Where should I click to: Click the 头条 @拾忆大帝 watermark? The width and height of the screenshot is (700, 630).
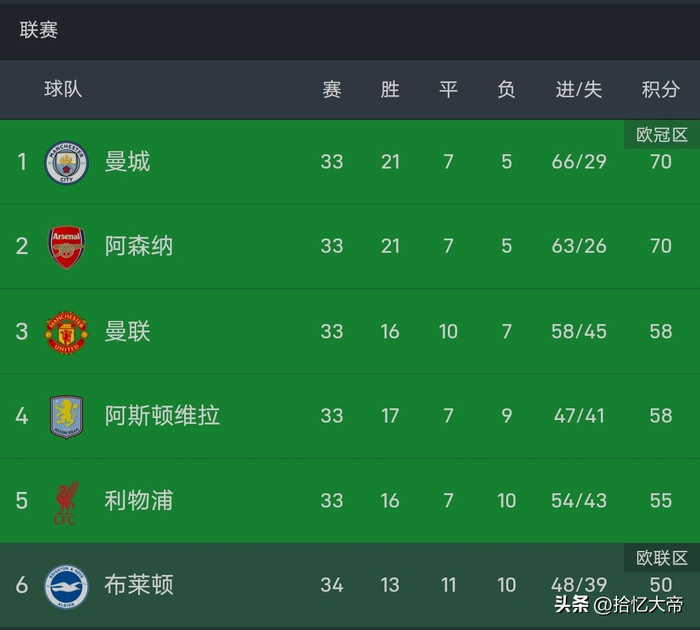[x=617, y=606]
